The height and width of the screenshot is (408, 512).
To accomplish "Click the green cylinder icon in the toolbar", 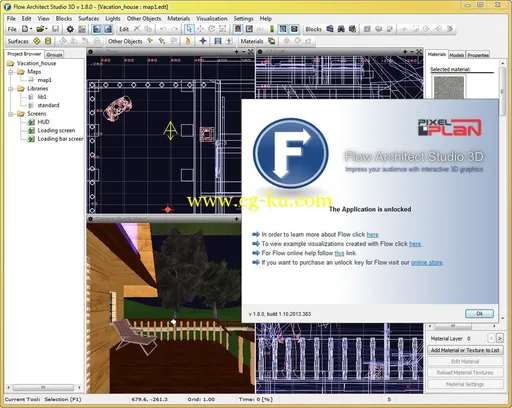I will [x=272, y=29].
